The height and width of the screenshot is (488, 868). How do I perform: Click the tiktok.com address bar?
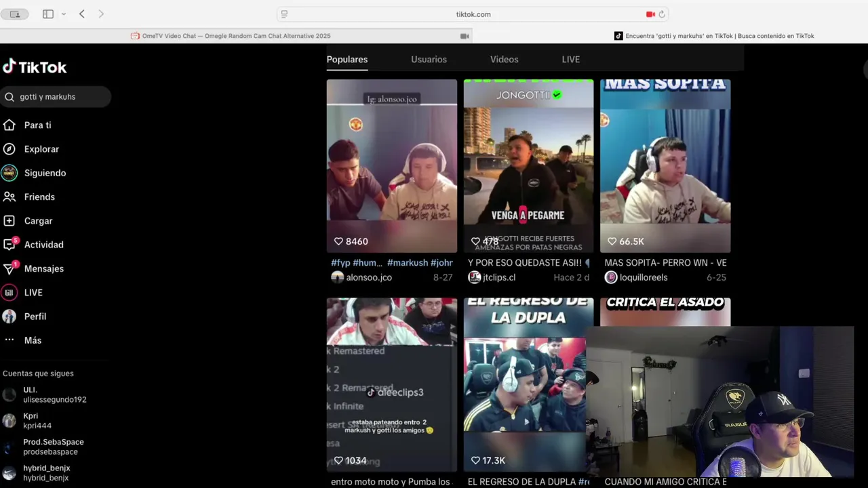[473, 14]
